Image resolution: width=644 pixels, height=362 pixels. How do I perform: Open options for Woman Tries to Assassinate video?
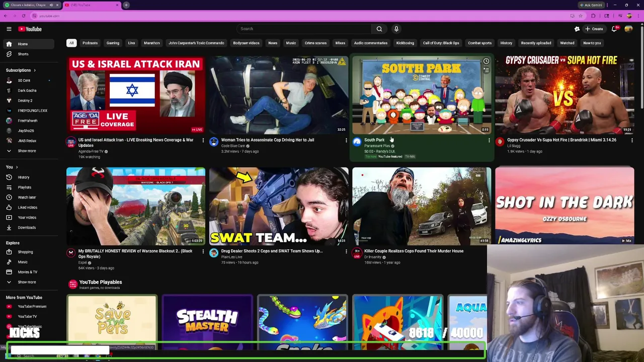[346, 140]
